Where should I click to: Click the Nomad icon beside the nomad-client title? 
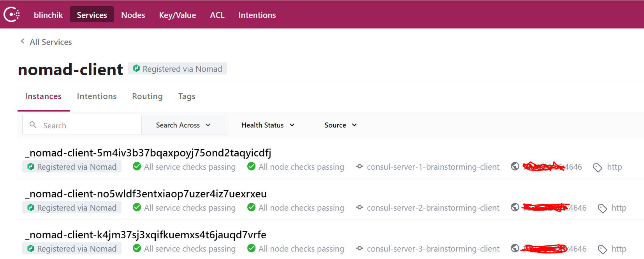click(136, 69)
